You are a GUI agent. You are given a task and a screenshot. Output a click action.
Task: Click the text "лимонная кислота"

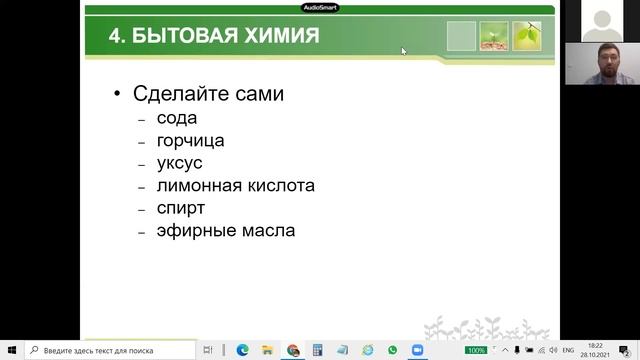236,185
